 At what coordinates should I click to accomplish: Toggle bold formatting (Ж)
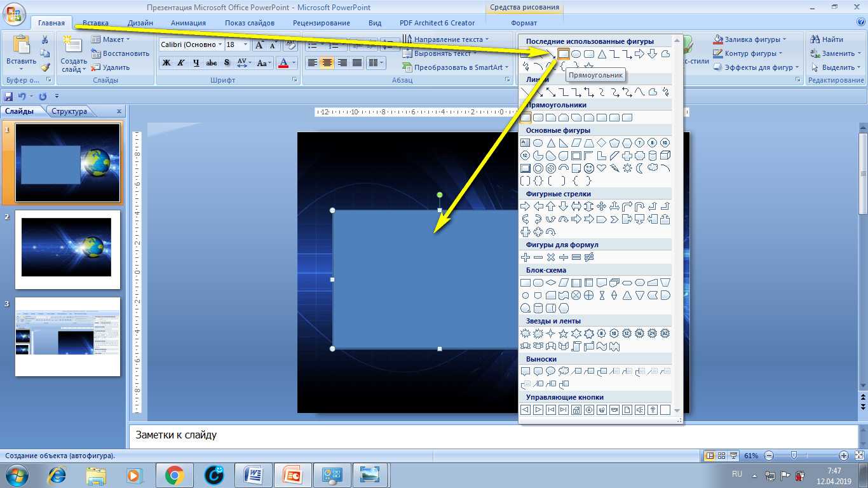pyautogui.click(x=166, y=62)
